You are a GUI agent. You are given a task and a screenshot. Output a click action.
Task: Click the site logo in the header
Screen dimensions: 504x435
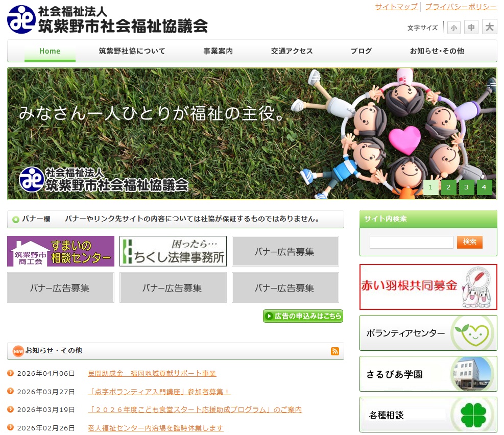pyautogui.click(x=108, y=19)
